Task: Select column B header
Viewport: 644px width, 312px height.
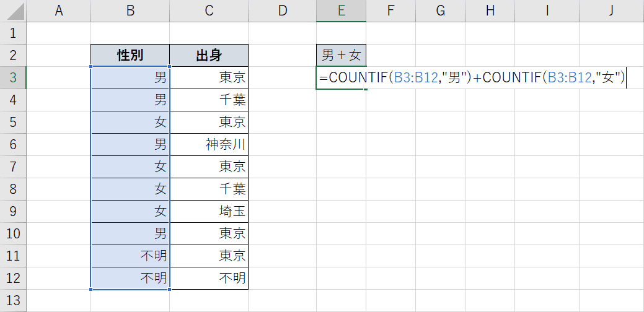Action: (x=130, y=11)
